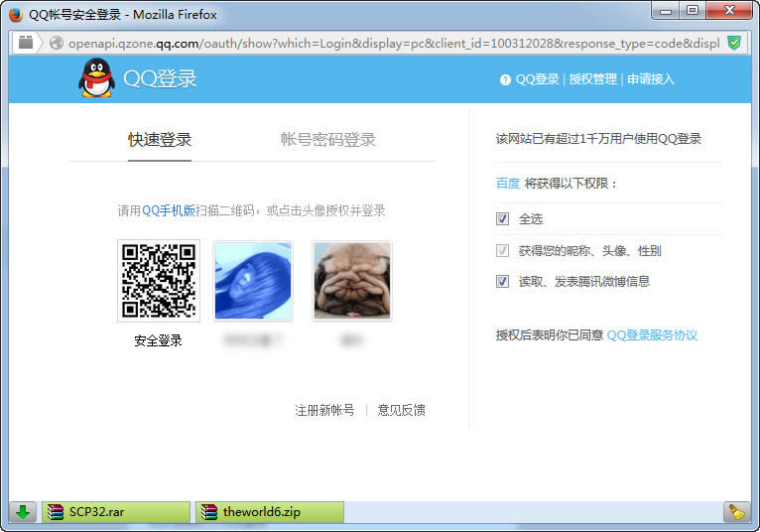Switch to the 帐号密码登录 tab
The image size is (760, 532).
328,140
